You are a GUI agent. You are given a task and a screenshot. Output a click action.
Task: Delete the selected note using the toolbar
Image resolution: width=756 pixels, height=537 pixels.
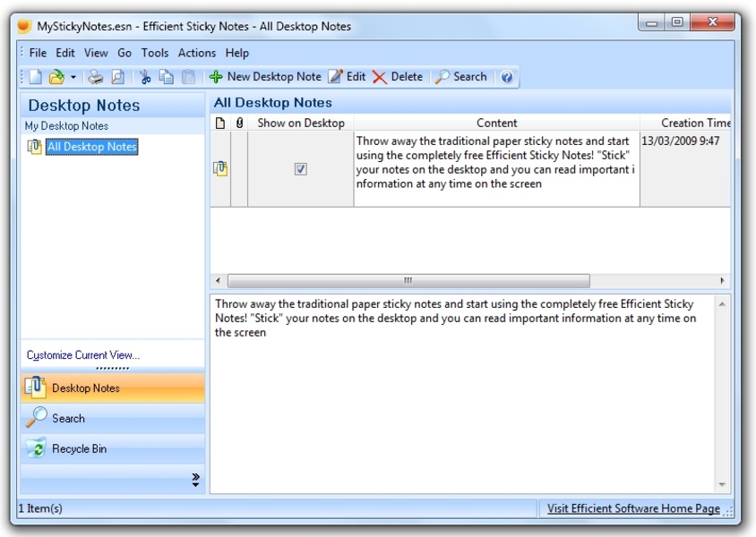point(398,77)
